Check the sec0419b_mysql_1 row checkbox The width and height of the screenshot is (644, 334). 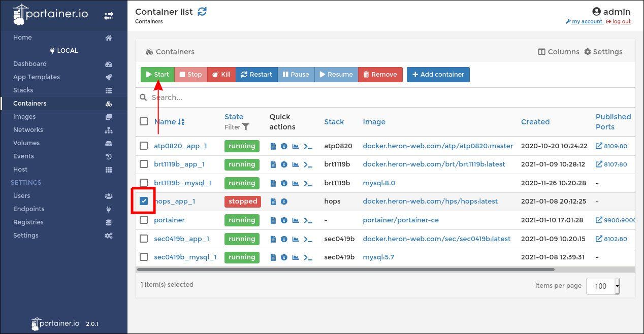point(144,257)
